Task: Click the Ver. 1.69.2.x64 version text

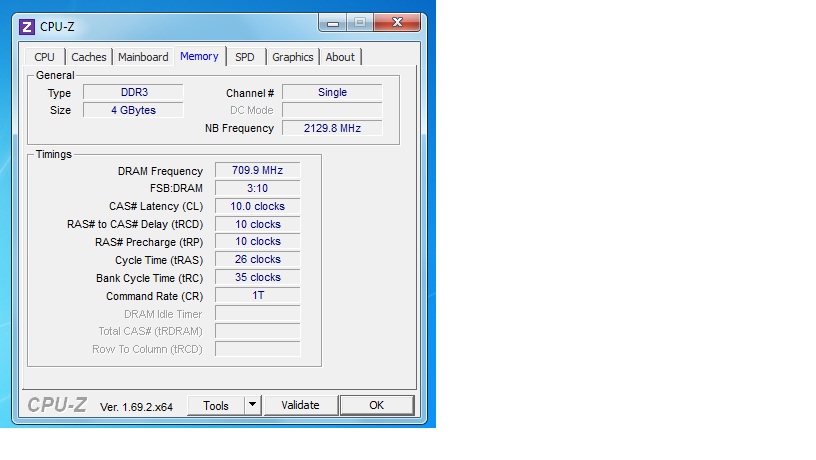Action: click(x=136, y=407)
